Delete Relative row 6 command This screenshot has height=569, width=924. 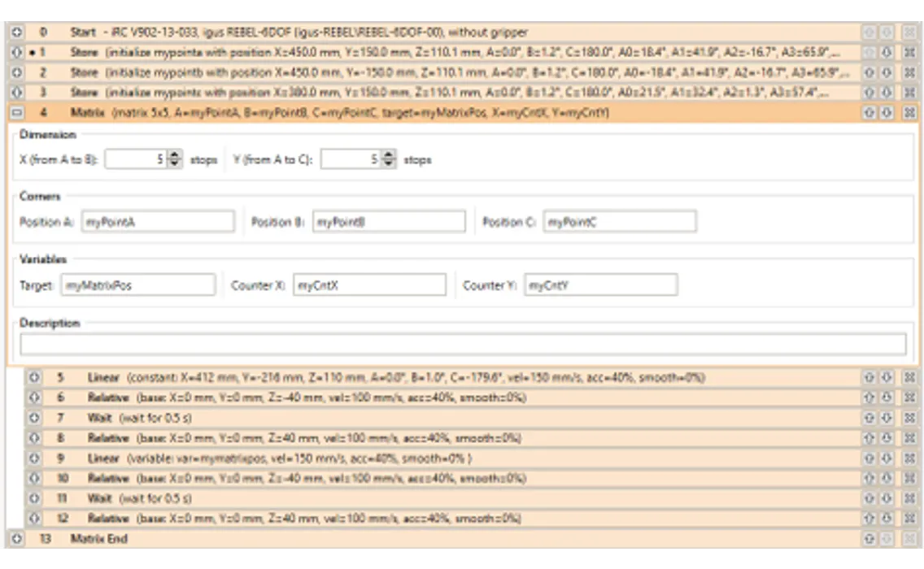tap(910, 397)
